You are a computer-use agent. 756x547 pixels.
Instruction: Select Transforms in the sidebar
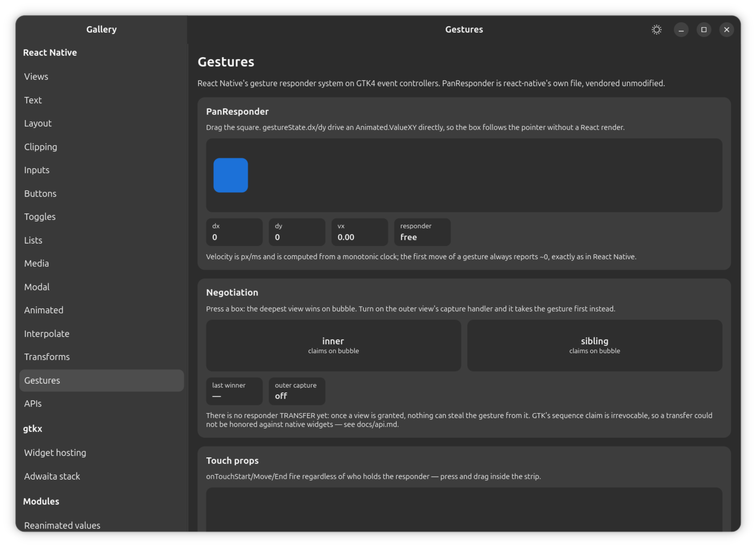pyautogui.click(x=102, y=357)
